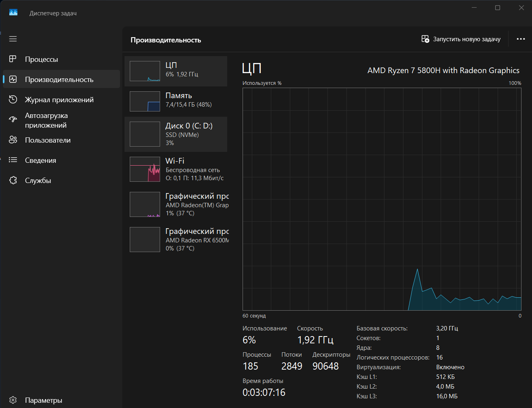
Task: Click the processor name AMD Ryzen 7 5800H
Action: pos(443,70)
